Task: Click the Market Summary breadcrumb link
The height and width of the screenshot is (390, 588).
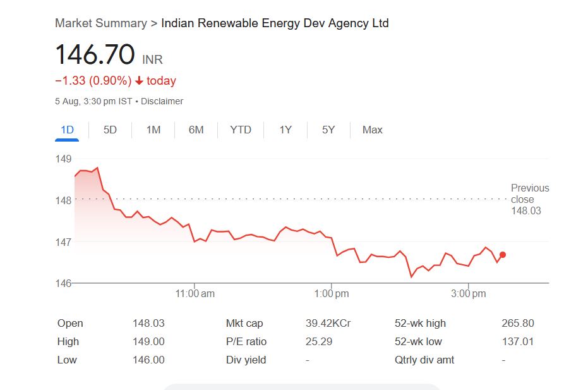Action: click(101, 23)
